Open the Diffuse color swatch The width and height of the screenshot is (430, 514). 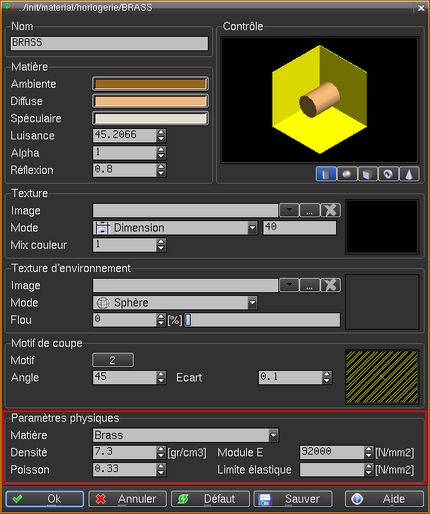(x=150, y=101)
